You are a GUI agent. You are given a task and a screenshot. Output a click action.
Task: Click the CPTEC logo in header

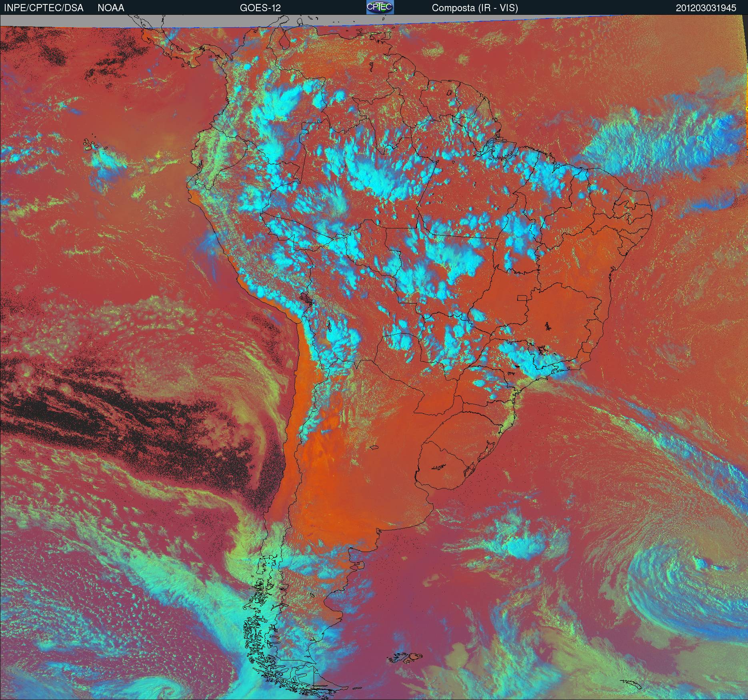pyautogui.click(x=380, y=7)
